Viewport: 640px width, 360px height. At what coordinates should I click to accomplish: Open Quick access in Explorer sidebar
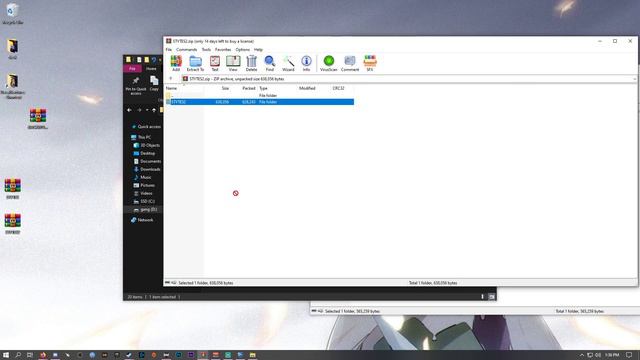tap(146, 127)
